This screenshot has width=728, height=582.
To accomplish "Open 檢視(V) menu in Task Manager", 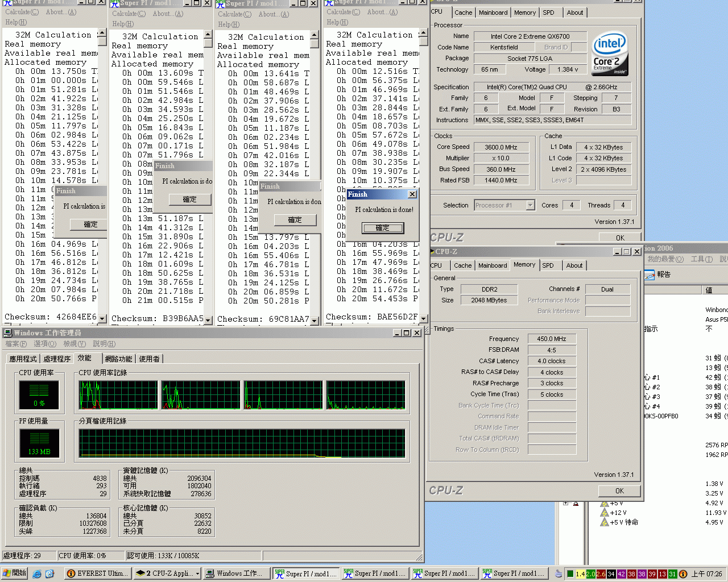I will coord(75,344).
